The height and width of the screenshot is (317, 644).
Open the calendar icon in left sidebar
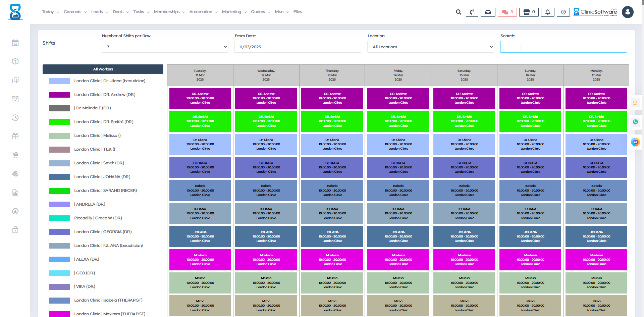pyautogui.click(x=15, y=43)
